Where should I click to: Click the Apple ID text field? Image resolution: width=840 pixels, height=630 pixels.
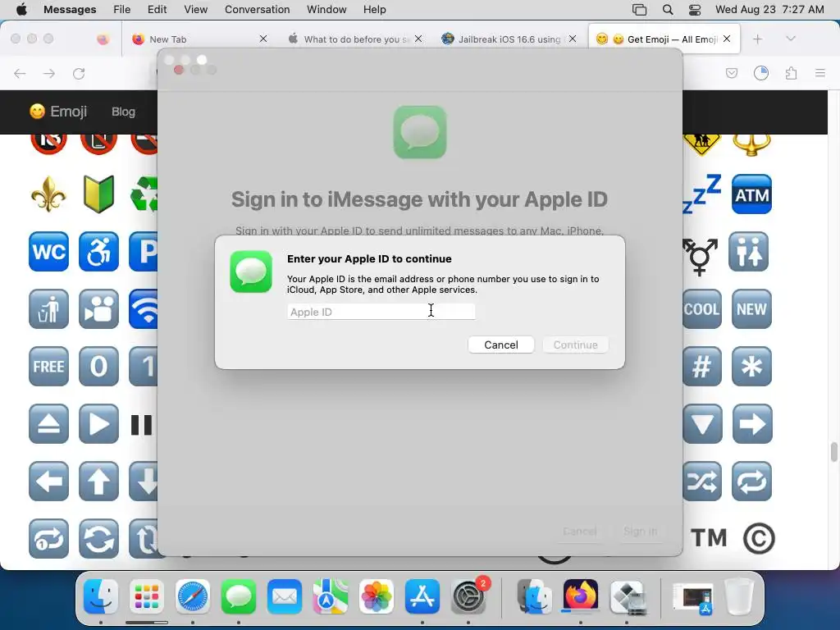(x=381, y=312)
